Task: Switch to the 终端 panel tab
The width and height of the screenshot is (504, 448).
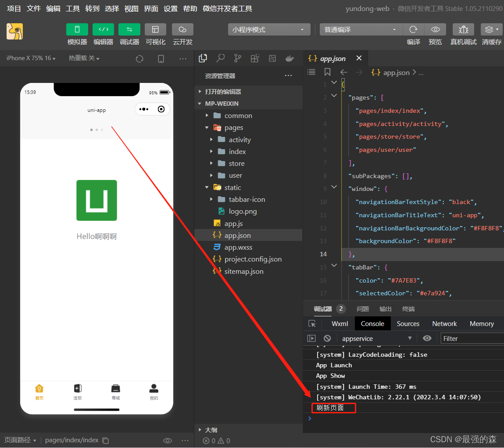Action: (408, 309)
